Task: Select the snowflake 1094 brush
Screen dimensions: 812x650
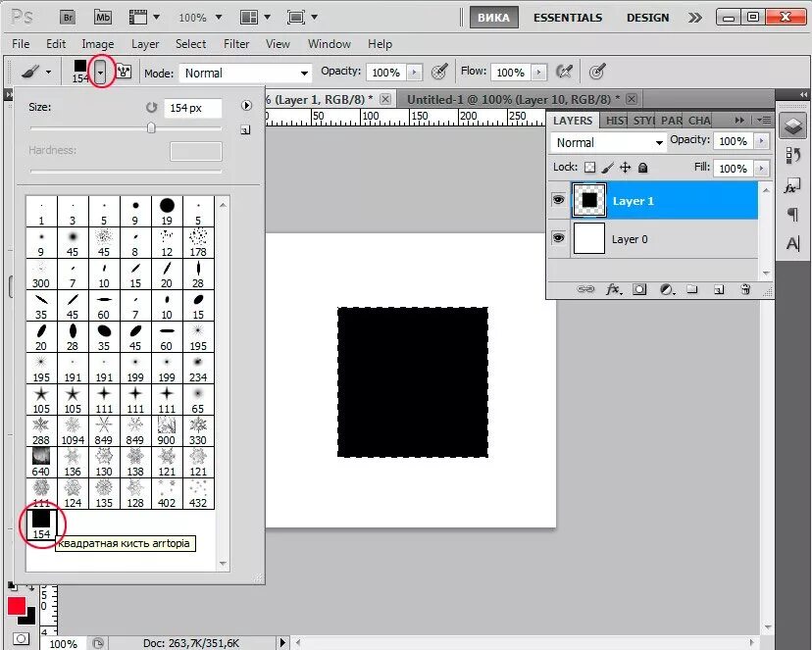Action: (73, 431)
